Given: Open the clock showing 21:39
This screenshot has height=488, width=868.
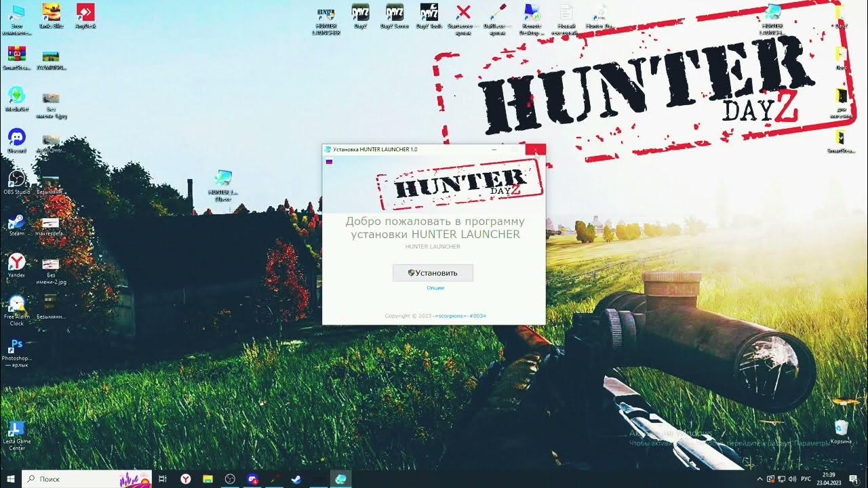Looking at the screenshot, I should 829,479.
